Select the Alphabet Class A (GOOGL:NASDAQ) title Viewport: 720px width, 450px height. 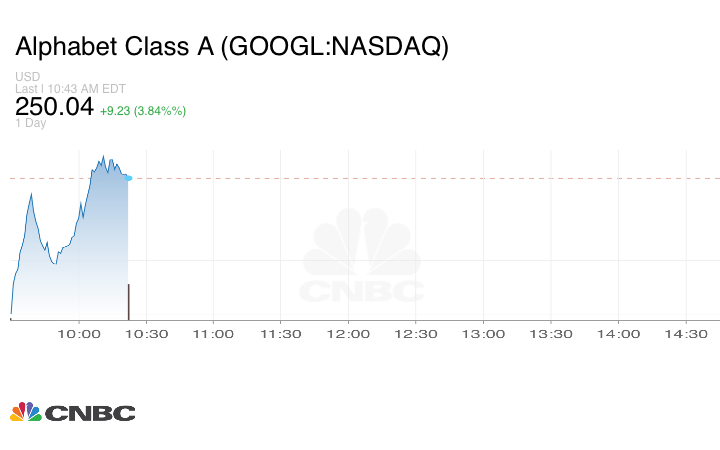(x=231, y=48)
